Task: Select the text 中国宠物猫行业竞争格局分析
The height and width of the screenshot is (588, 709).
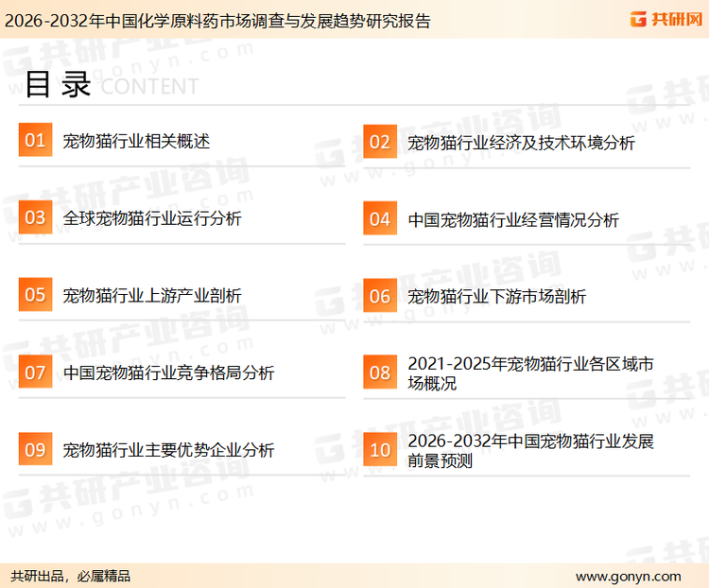Action: (x=168, y=373)
